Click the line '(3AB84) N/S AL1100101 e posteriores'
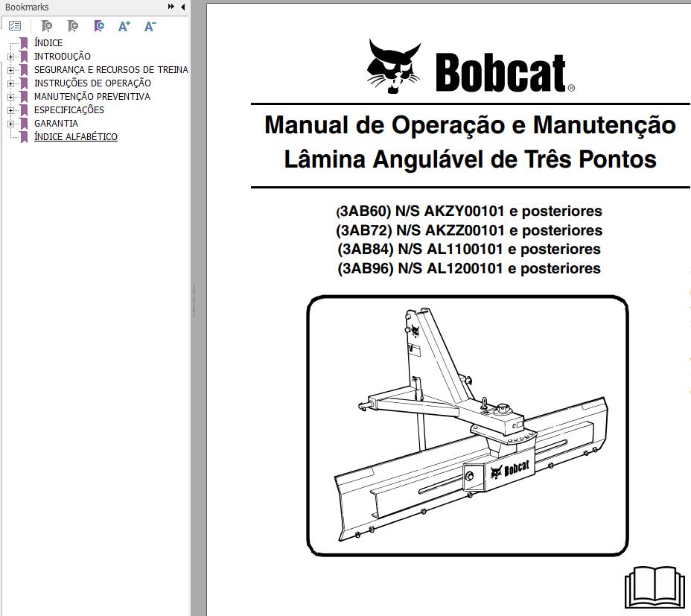 (469, 249)
